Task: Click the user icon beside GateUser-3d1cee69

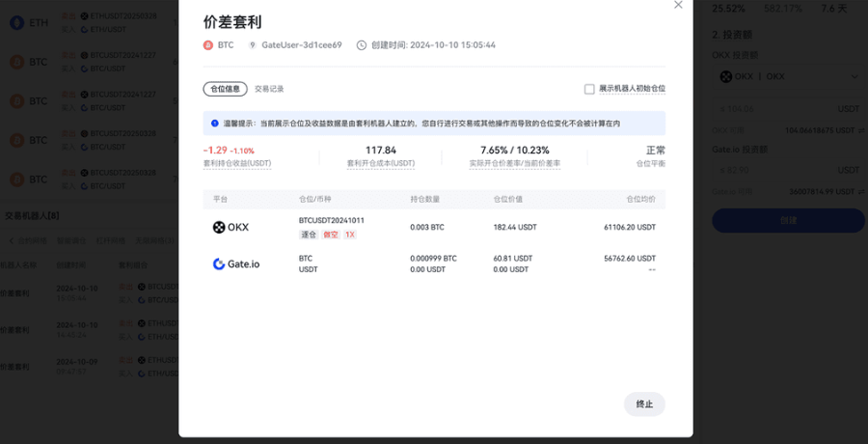Action: pos(253,44)
